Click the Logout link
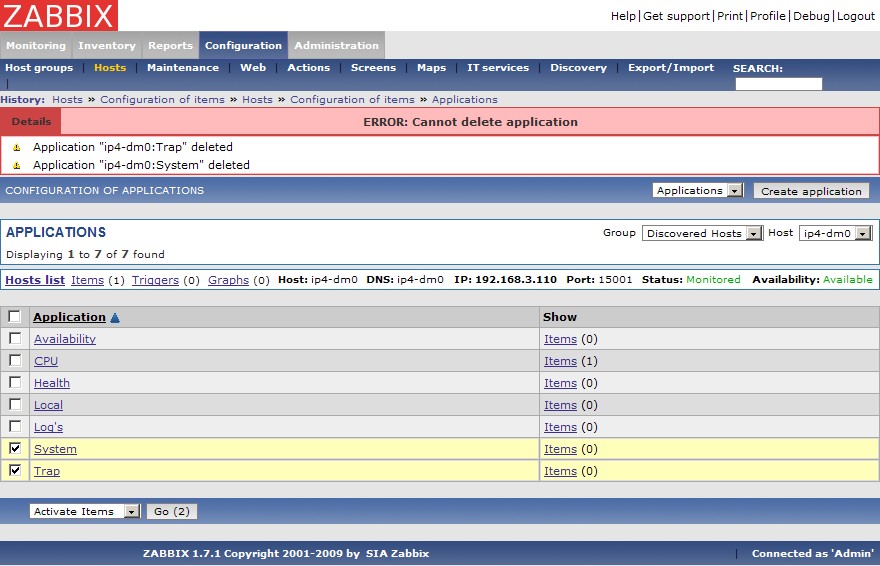Image resolution: width=880 pixels, height=566 pixels. pyautogui.click(x=856, y=16)
